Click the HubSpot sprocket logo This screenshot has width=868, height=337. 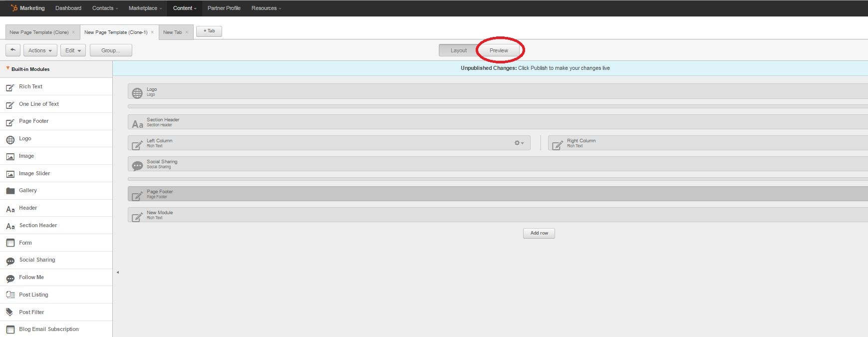pyautogui.click(x=14, y=8)
